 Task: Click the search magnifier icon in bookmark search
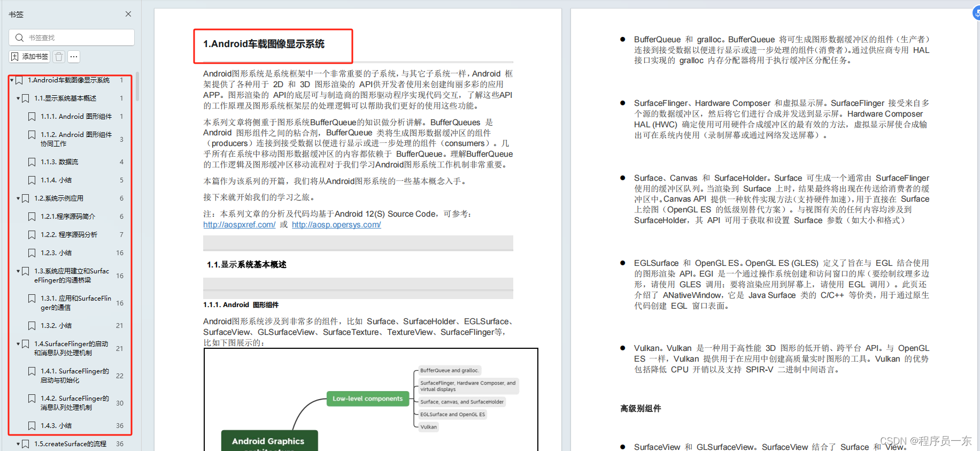20,37
